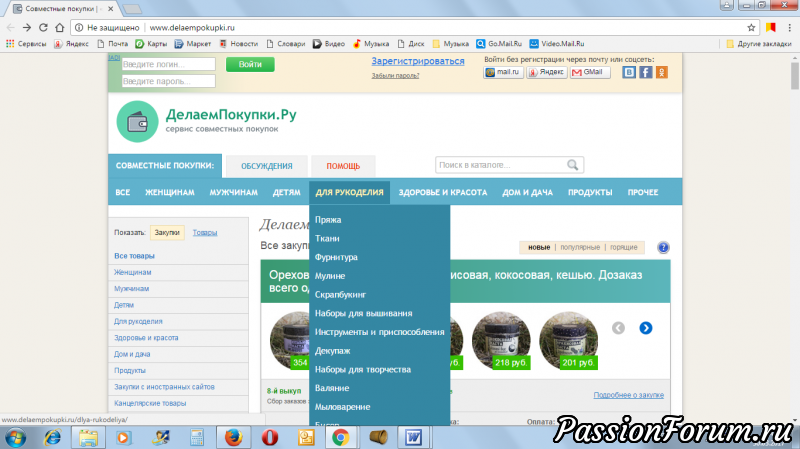The image size is (800, 449).
Task: Click the login input field
Action: [x=168, y=64]
